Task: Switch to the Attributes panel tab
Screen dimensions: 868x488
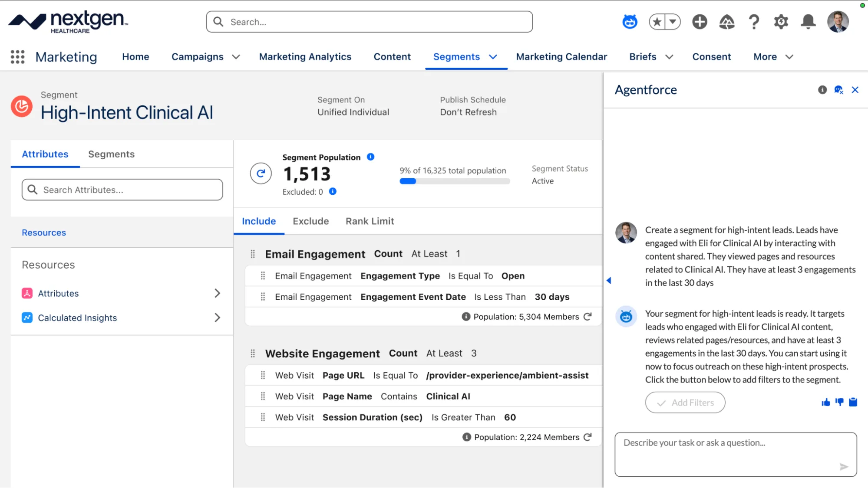Action: pyautogui.click(x=45, y=154)
